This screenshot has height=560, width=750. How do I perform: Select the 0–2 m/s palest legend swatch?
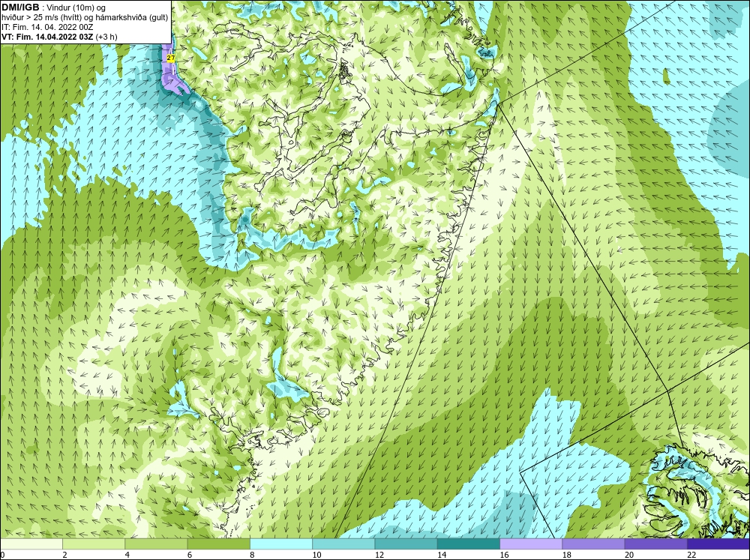point(31,544)
